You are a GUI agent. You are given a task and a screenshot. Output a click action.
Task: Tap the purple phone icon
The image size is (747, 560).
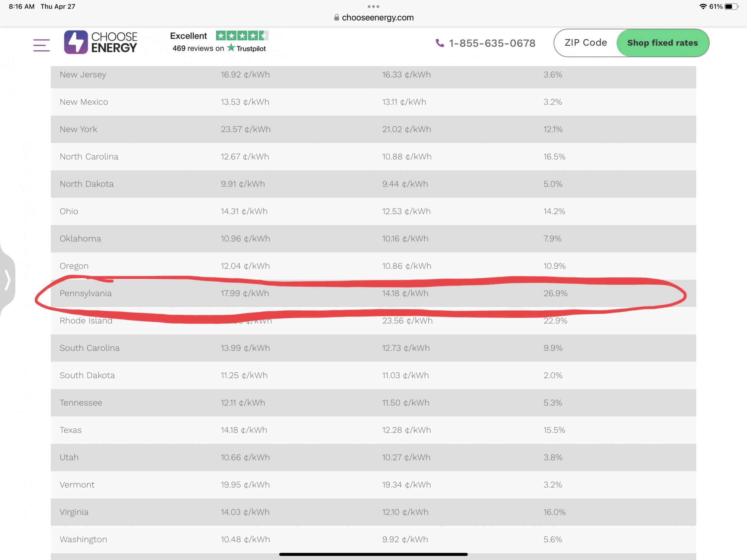click(x=439, y=43)
